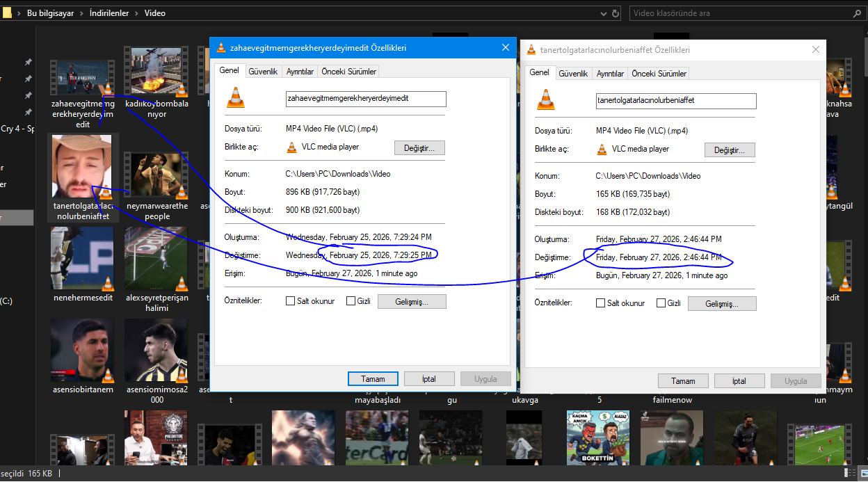Click Konum path in zahaevegitmemgerekheryerdeyimedit properties

(x=338, y=174)
